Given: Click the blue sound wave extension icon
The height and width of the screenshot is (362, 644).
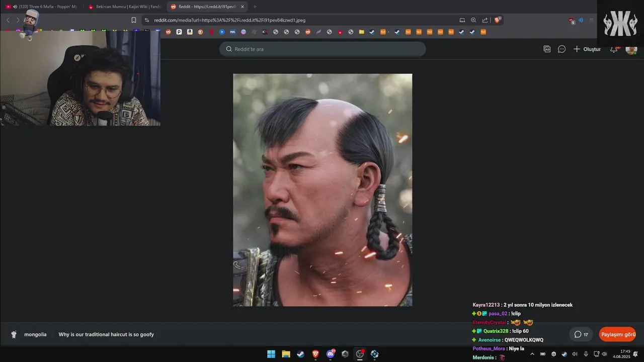Looking at the screenshot, I should [581, 20].
